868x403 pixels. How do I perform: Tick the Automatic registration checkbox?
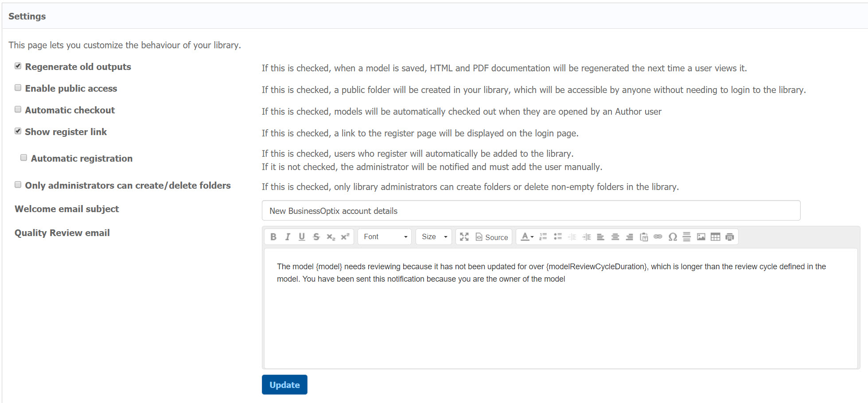pyautogui.click(x=24, y=158)
